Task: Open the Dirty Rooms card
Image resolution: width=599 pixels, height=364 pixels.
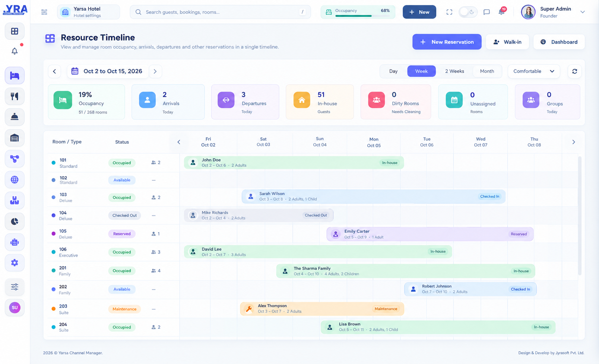Action: pos(396,102)
